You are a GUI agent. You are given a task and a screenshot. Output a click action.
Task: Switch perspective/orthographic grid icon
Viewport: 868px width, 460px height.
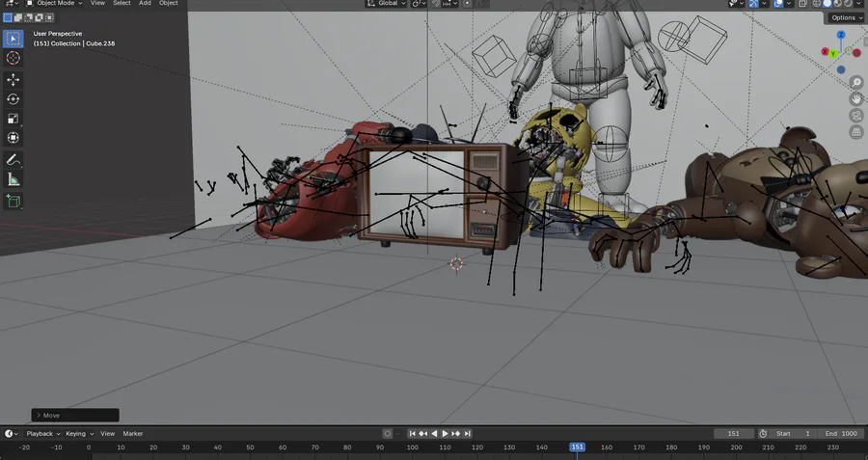(x=856, y=132)
